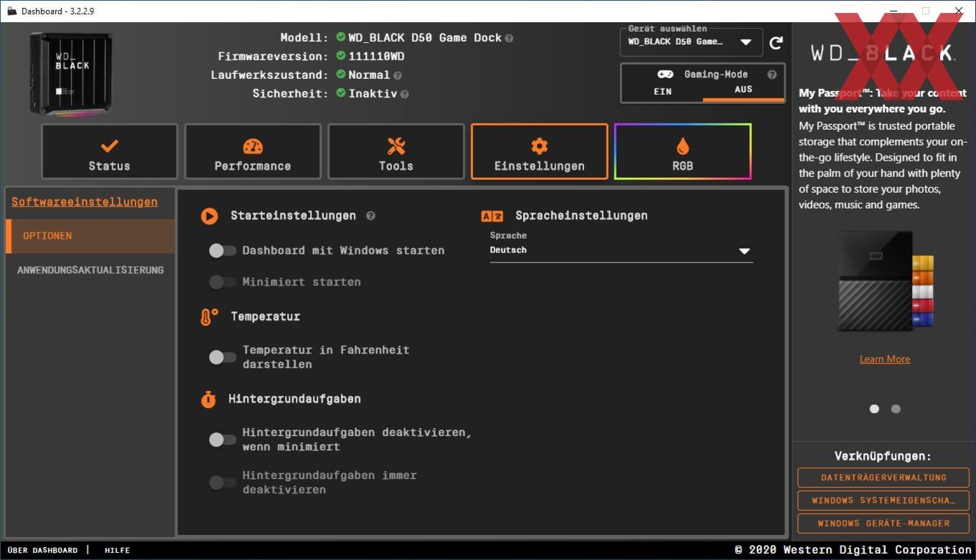This screenshot has height=560, width=976.
Task: Select the first carousel dot indicator
Action: [x=874, y=409]
